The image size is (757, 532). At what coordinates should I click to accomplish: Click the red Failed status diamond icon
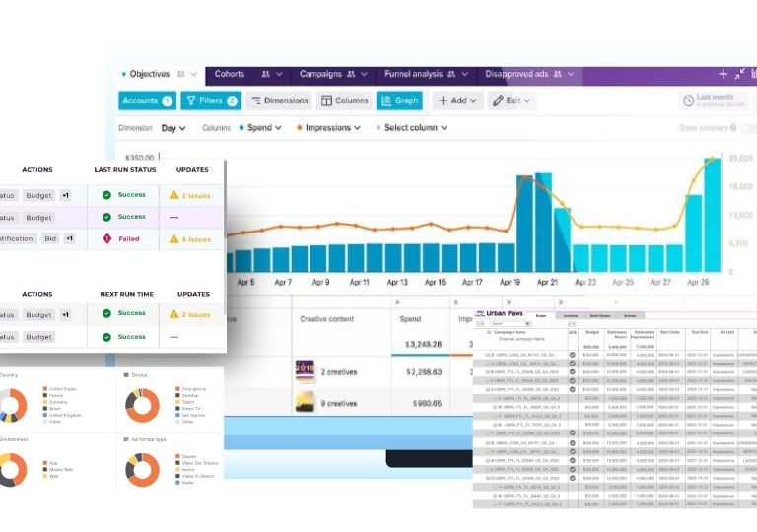point(107,238)
